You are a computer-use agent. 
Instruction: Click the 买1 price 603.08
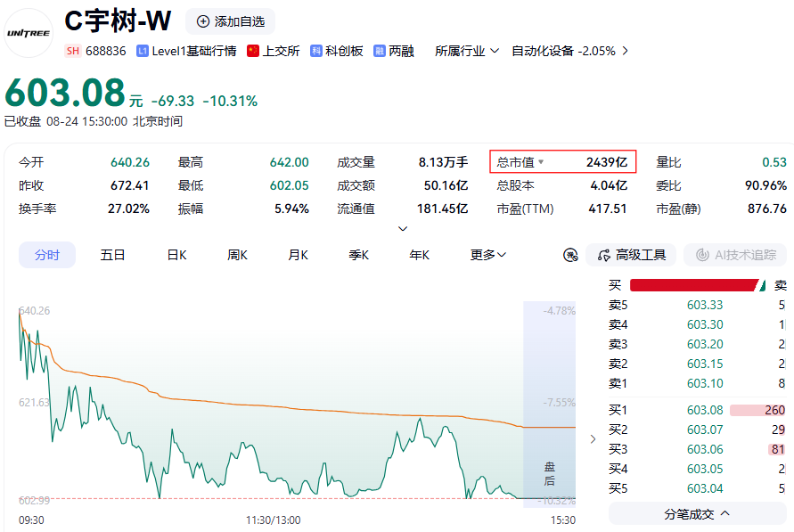point(704,410)
